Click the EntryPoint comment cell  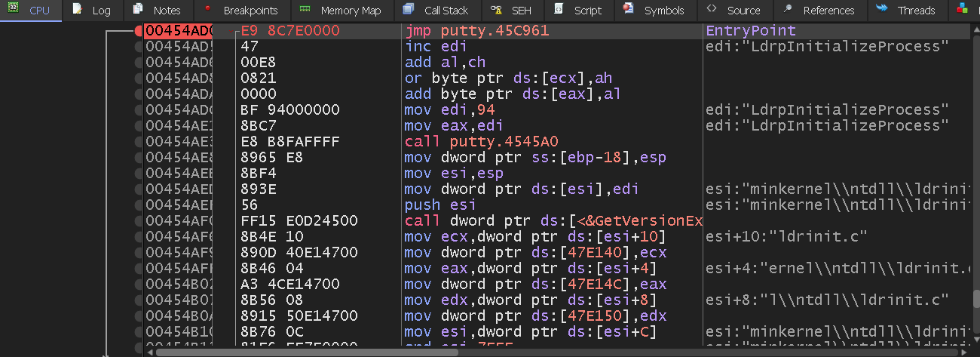pyautogui.click(x=750, y=31)
